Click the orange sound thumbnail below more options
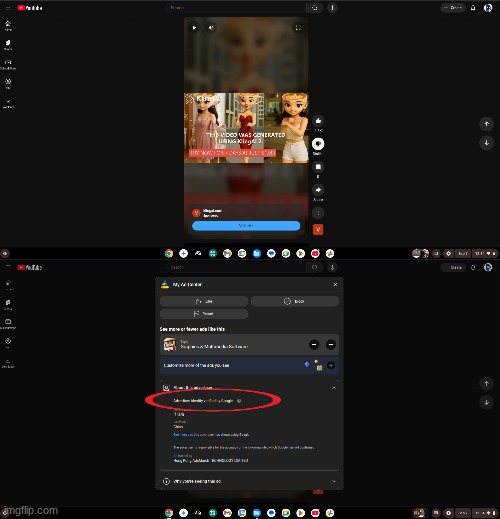 click(x=318, y=229)
